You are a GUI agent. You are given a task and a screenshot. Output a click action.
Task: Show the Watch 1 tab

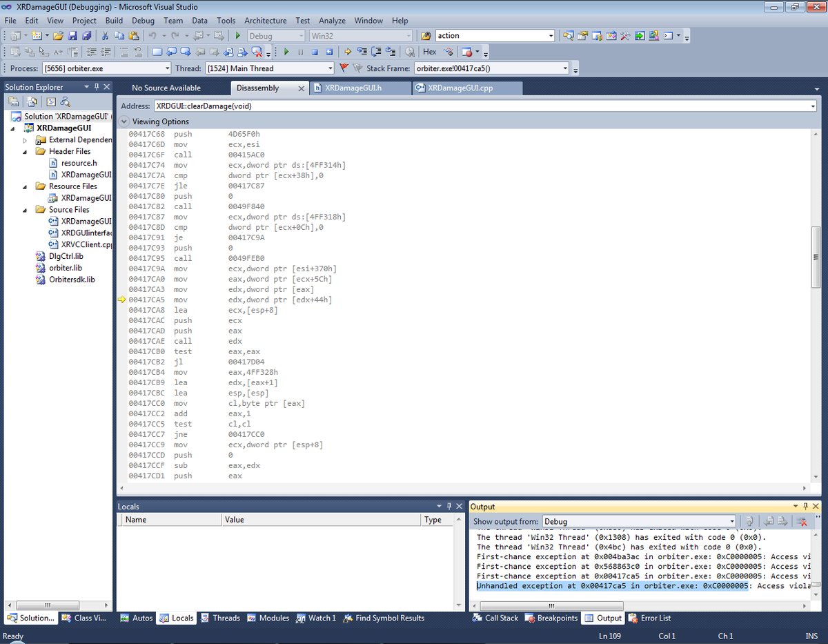[315, 618]
